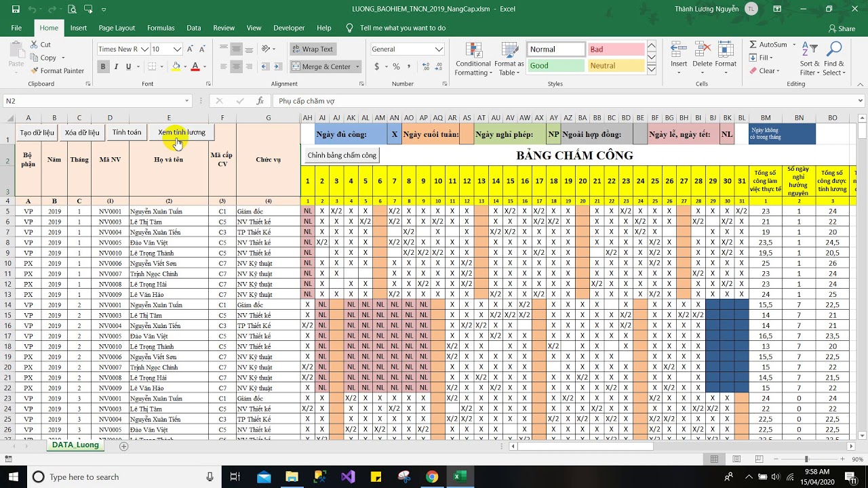Open Conditional Formatting menu

[473, 60]
